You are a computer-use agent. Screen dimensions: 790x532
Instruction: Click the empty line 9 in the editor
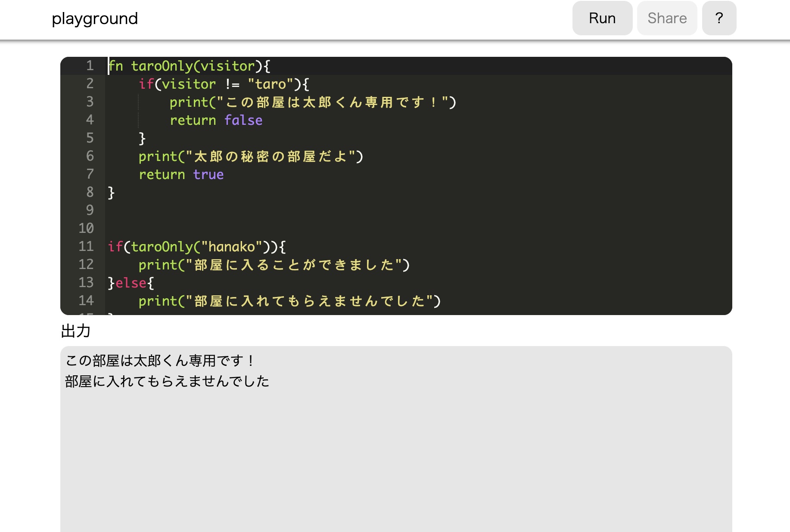pos(302,210)
